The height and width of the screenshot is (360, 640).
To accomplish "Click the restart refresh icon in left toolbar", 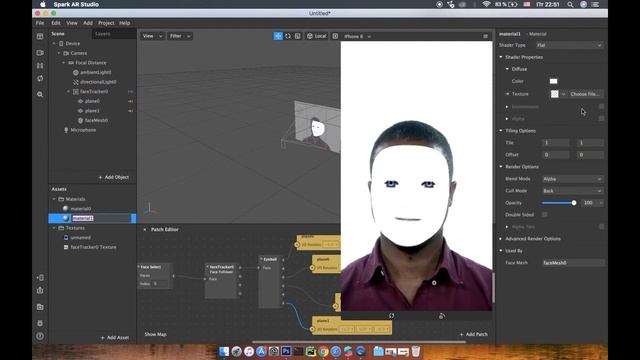I will point(40,78).
